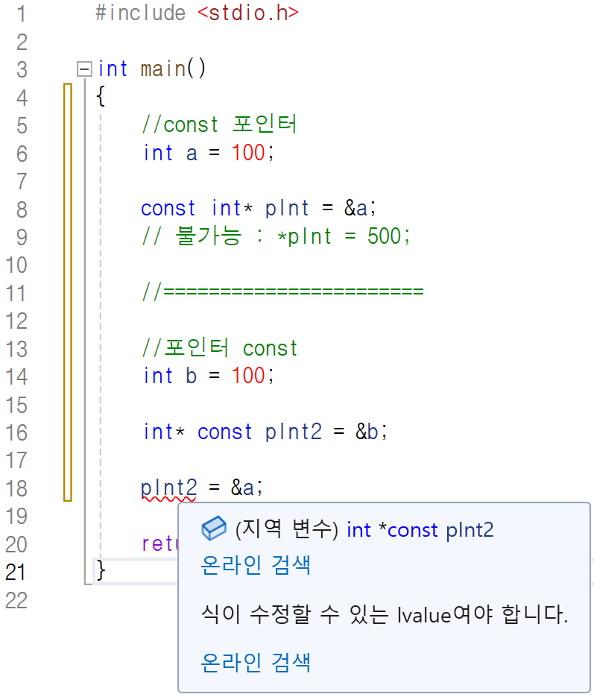Click the first 온라인 검색 link under the variable info

coord(256,565)
